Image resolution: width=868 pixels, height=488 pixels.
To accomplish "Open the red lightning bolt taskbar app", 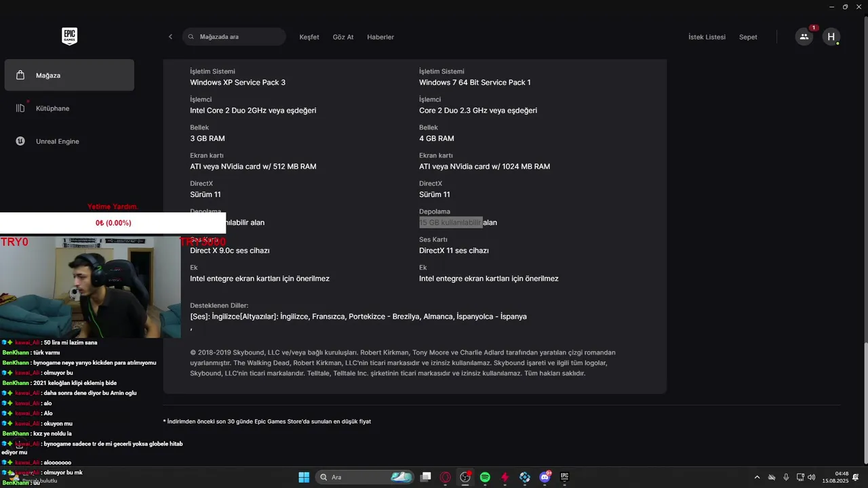I will pyautogui.click(x=505, y=477).
